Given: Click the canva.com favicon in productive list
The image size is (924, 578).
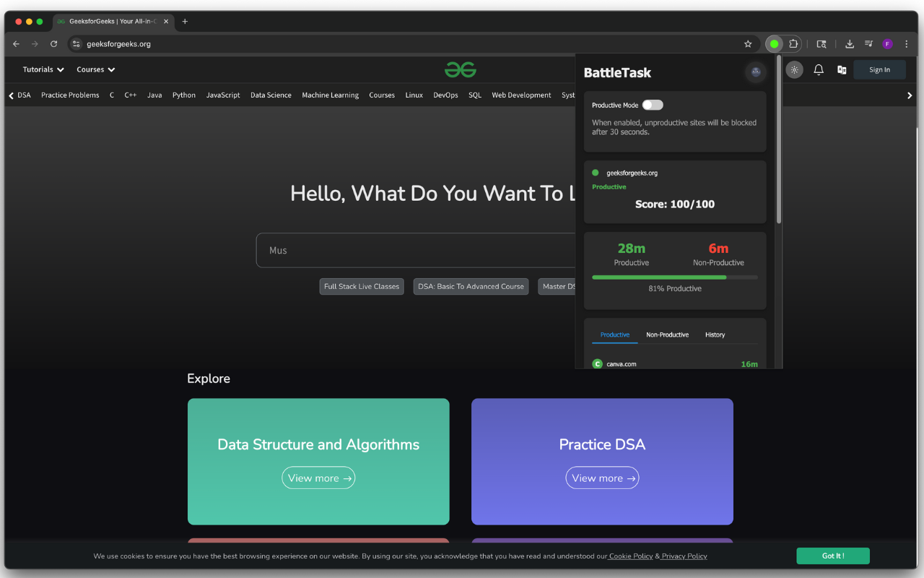Looking at the screenshot, I should 597,364.
